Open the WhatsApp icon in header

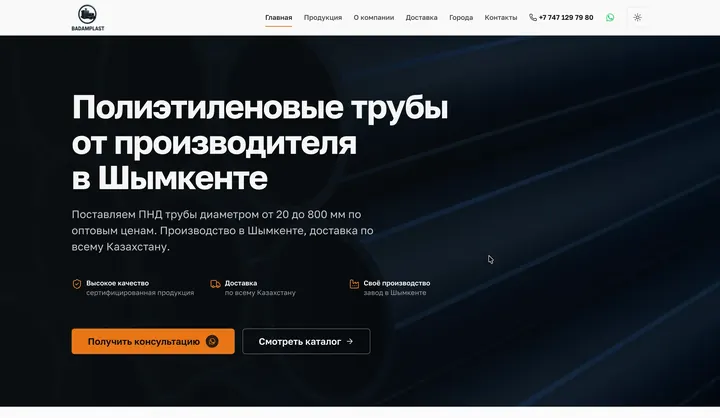coord(610,17)
